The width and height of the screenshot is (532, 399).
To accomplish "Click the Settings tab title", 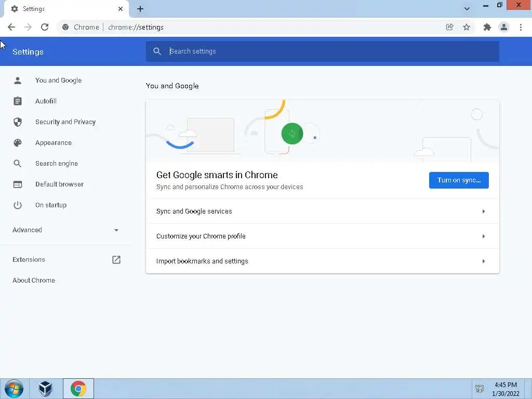I will pyautogui.click(x=34, y=9).
